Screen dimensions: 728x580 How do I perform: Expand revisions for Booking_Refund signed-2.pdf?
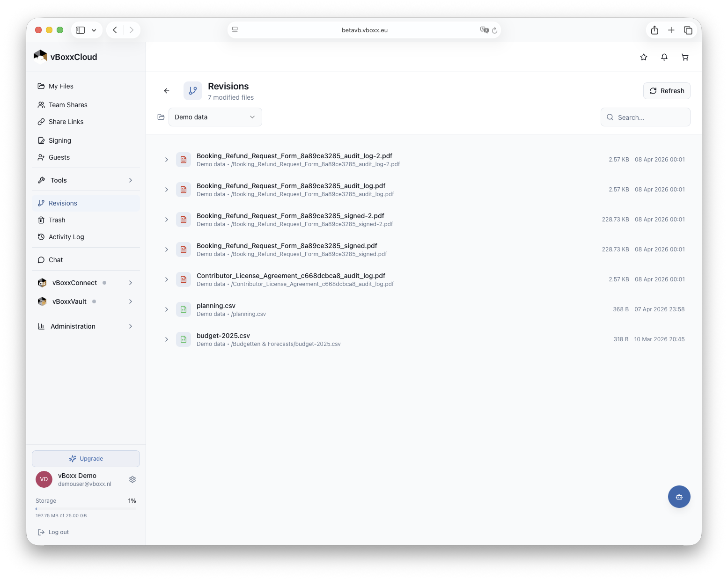pos(167,220)
